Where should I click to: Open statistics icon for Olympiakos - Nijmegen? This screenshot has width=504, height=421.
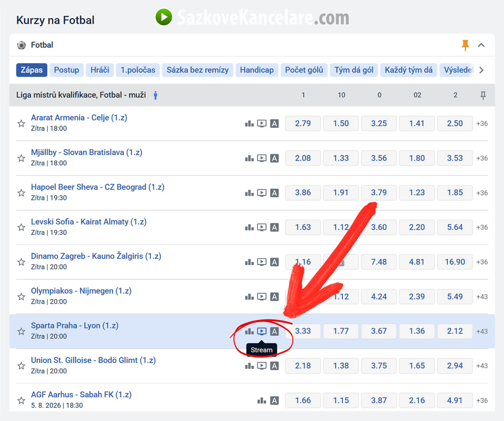pyautogui.click(x=249, y=297)
